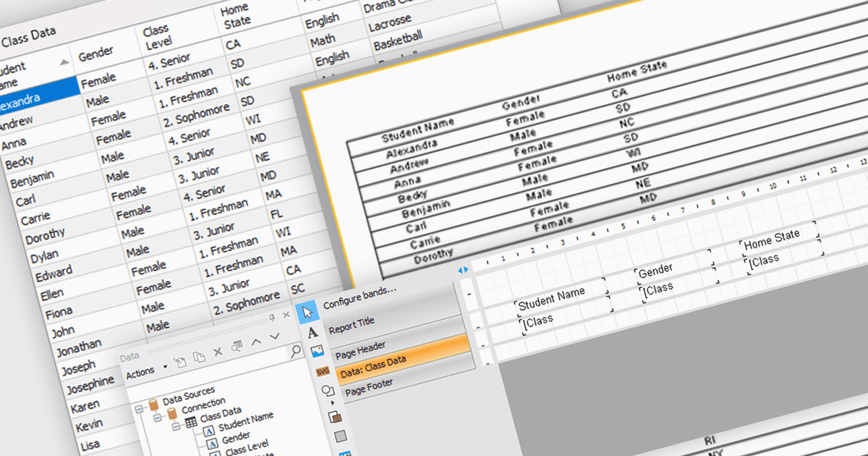Click the move down chevron in Data panel
Image resolution: width=868 pixels, height=456 pixels.
274,337
